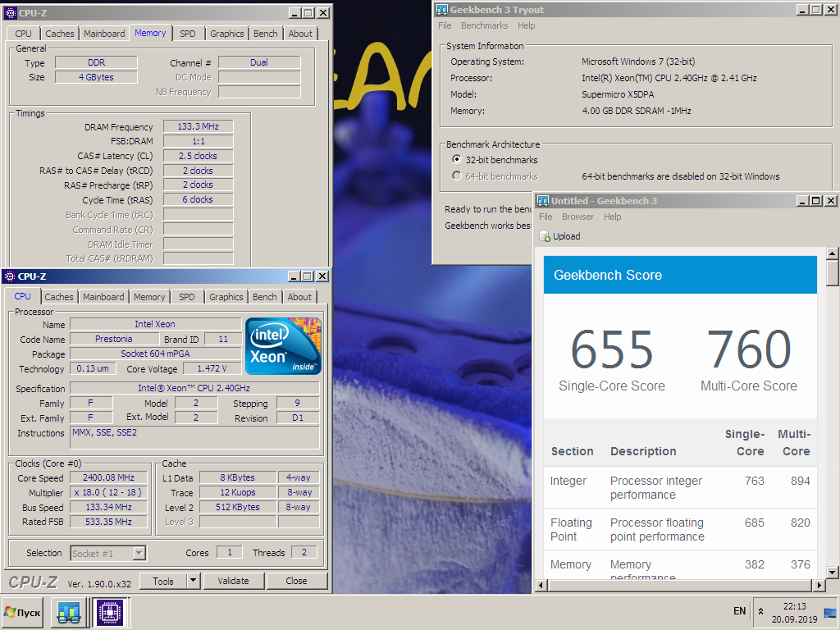Switch to Caches tab in upper CPU-Z window
Image resolution: width=840 pixels, height=630 pixels.
tap(59, 34)
